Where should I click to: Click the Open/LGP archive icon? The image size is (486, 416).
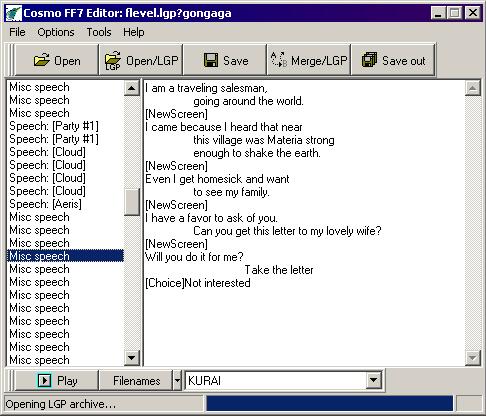[x=113, y=60]
